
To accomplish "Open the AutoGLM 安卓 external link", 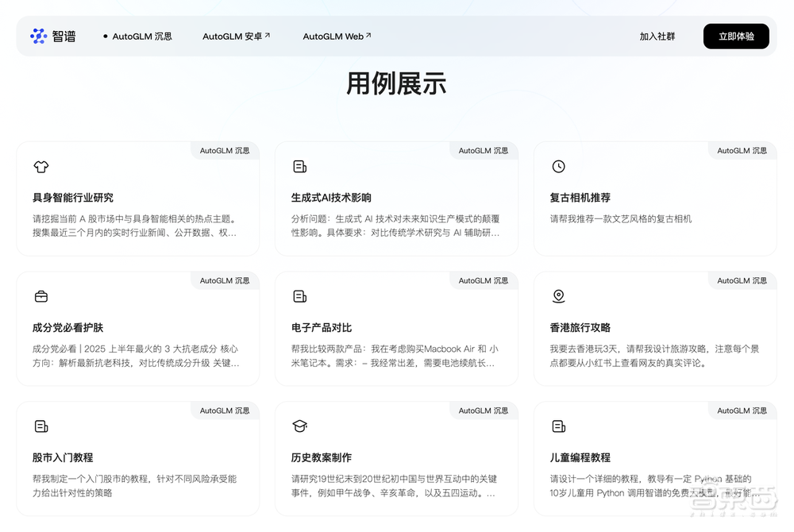I will click(x=236, y=36).
